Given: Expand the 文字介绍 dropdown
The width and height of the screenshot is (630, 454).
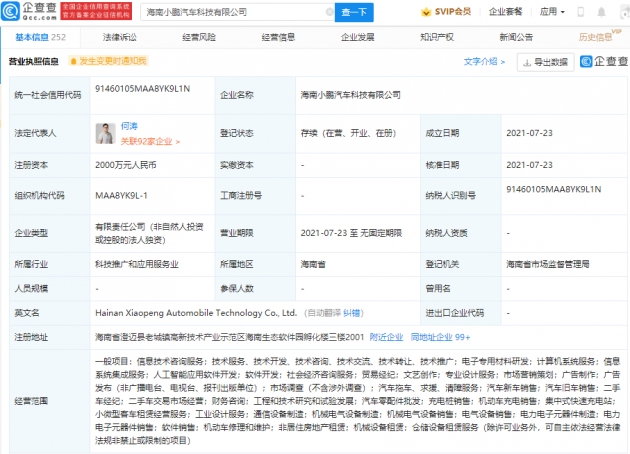Looking at the screenshot, I should coord(487,61).
